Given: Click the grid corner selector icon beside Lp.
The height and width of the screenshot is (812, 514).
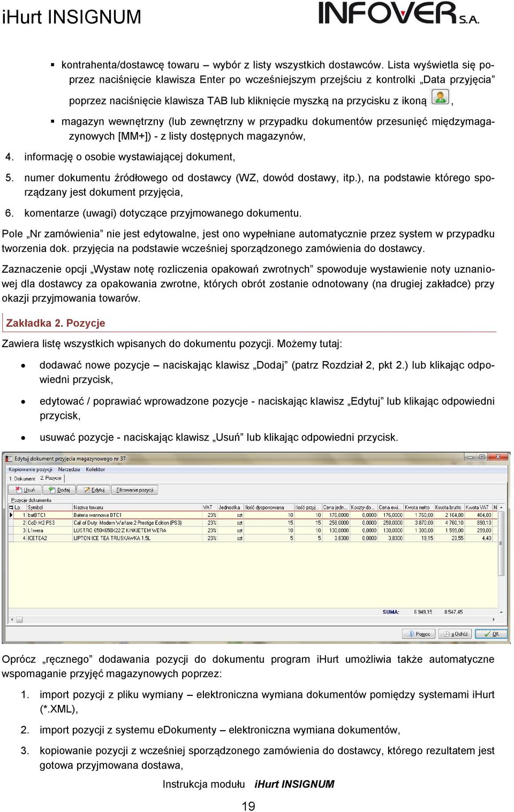Looking at the screenshot, I should [x=11, y=507].
